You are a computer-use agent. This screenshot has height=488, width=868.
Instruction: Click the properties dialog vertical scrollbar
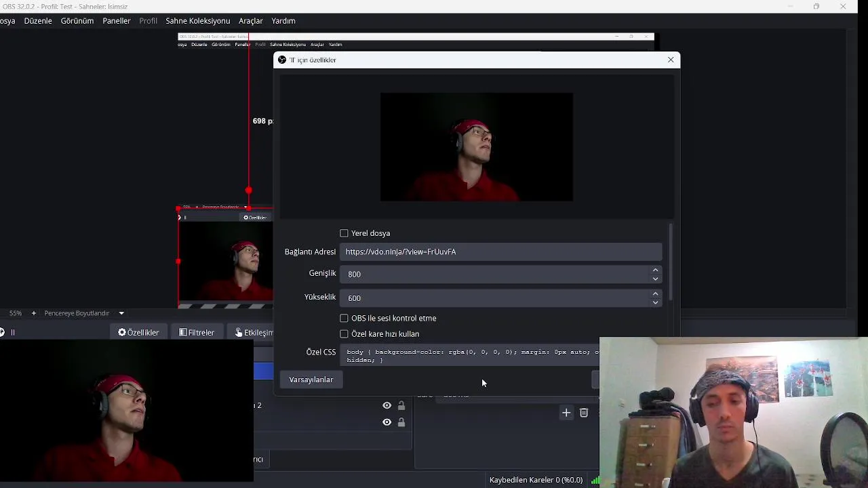(671, 263)
